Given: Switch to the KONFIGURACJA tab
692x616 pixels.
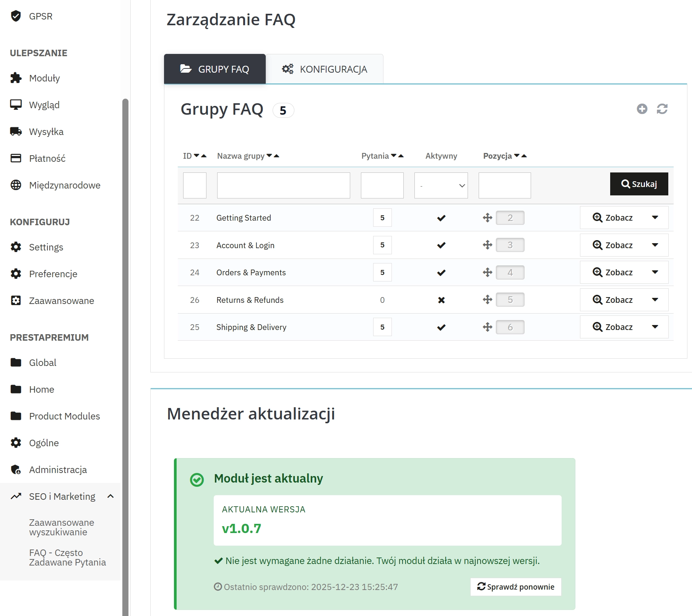Looking at the screenshot, I should (x=325, y=69).
